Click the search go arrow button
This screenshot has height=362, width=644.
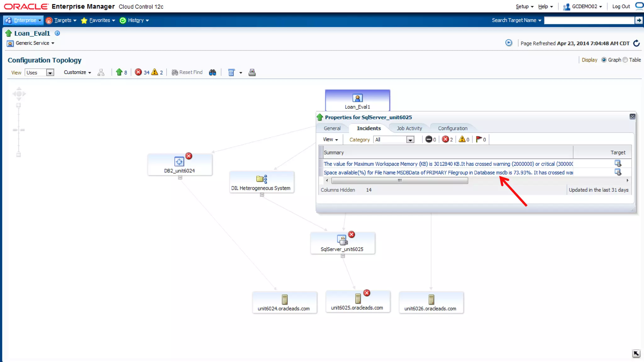tap(639, 20)
